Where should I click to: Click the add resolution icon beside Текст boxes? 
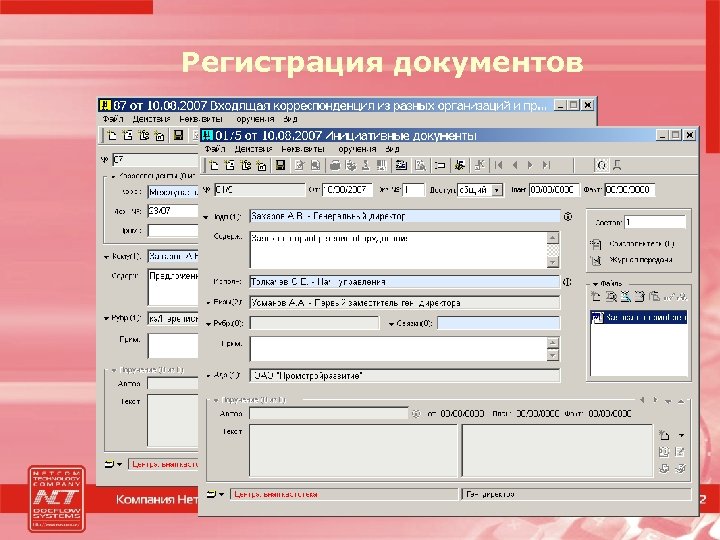click(664, 435)
